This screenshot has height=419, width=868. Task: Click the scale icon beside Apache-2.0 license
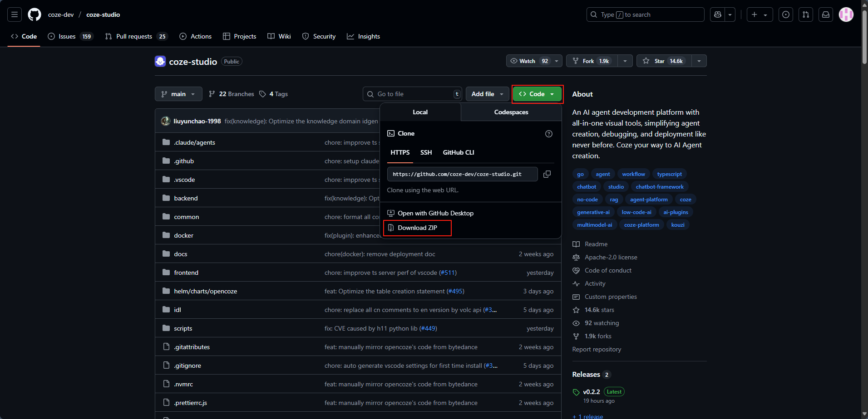[x=576, y=258]
